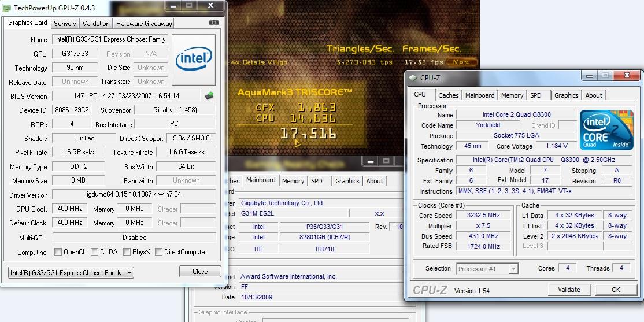Open About tab in front CPU-Z window
644x322 pixels.
(x=594, y=95)
